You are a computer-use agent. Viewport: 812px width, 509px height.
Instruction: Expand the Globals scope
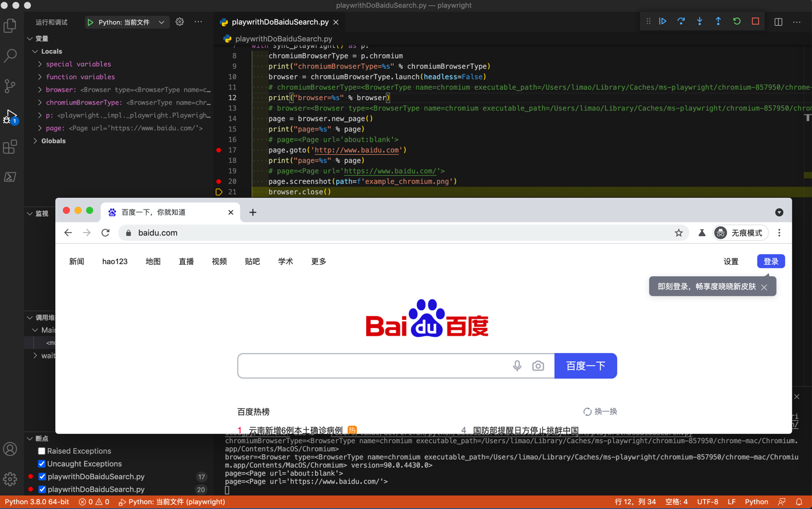point(35,141)
